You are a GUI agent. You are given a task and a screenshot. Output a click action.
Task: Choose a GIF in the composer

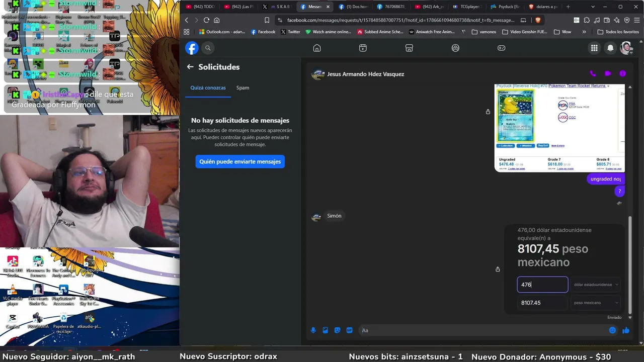349,330
